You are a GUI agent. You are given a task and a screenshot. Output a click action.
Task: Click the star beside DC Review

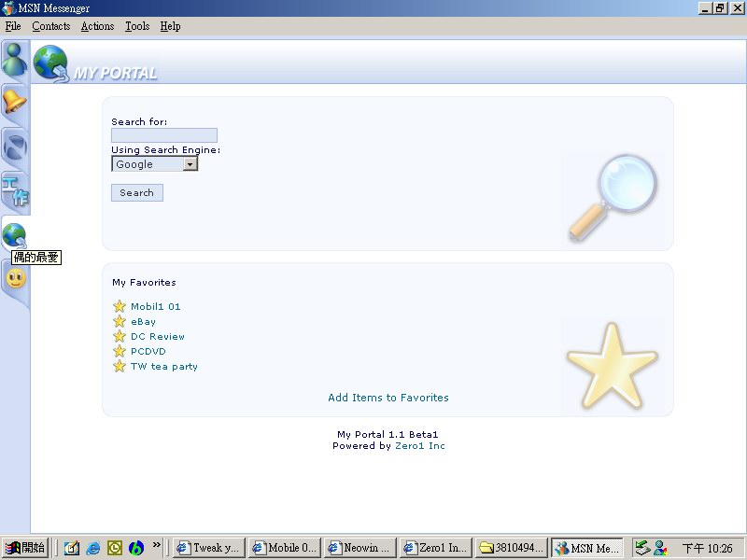[x=120, y=336]
